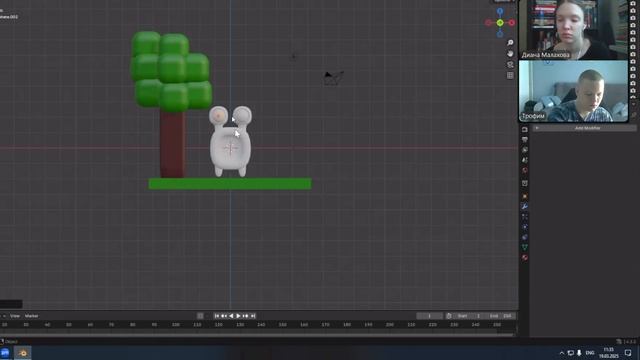
Task: Click the left negative X axis gizmo dot
Action: 489,23
